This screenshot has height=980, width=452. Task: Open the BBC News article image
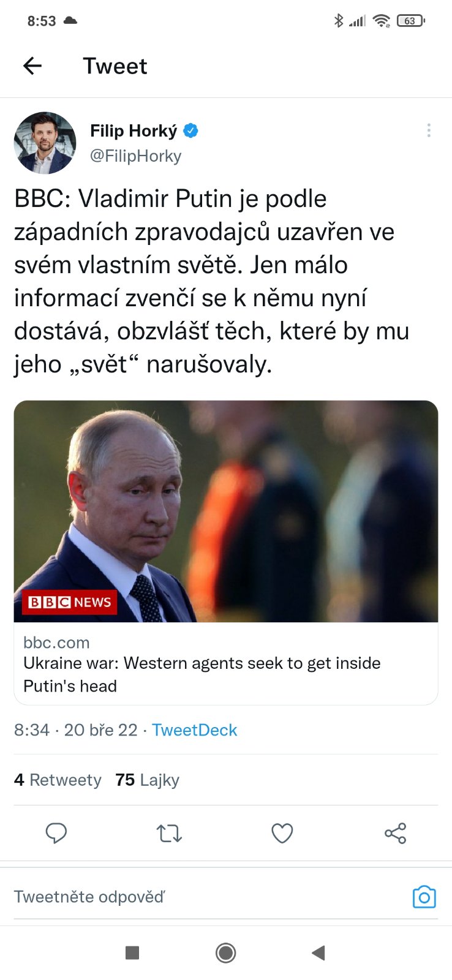tap(226, 511)
